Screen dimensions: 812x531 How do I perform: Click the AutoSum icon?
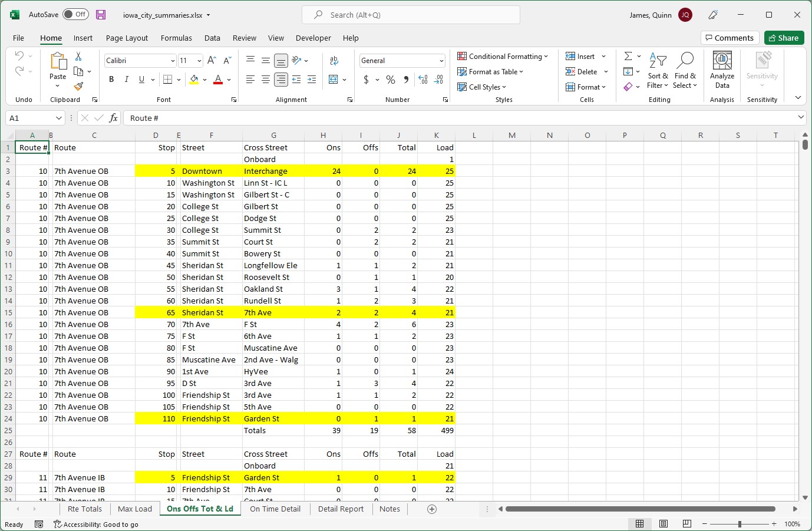click(x=628, y=56)
